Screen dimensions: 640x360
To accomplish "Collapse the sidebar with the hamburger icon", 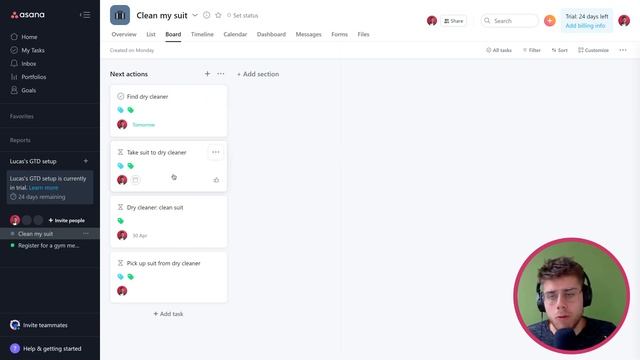I will (x=85, y=15).
